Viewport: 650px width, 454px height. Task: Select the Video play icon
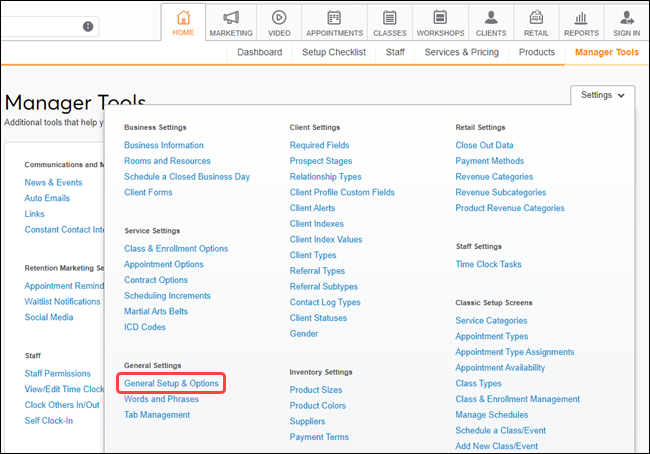point(279,18)
